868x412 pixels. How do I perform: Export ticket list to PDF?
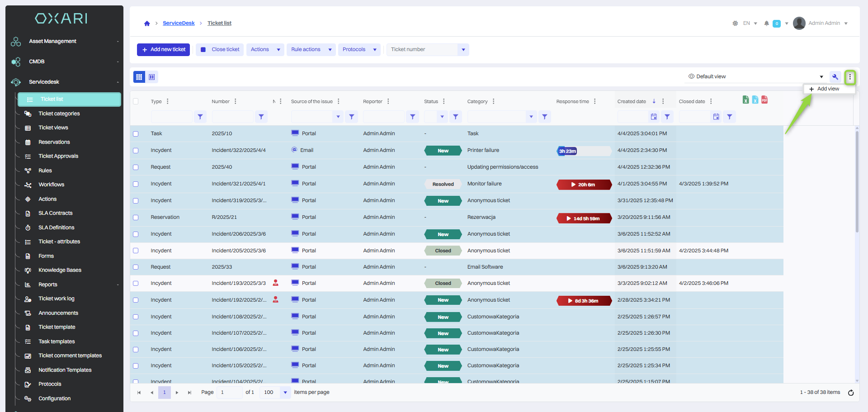[764, 100]
